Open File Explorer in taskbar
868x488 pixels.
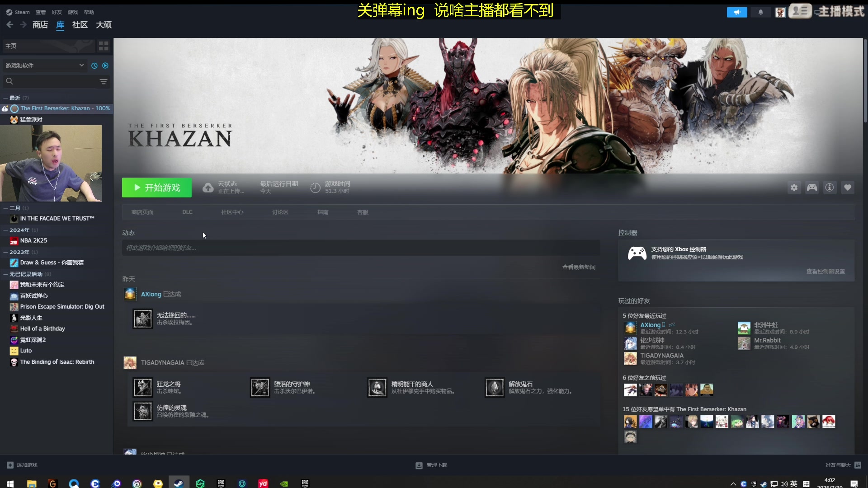point(31,483)
